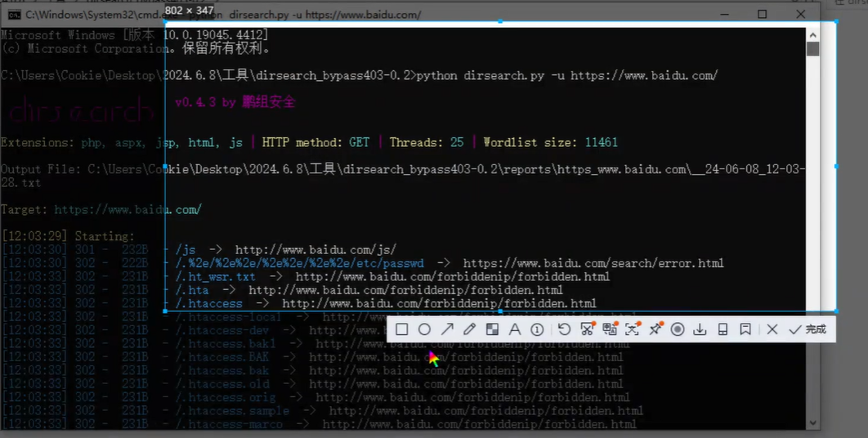The height and width of the screenshot is (438, 868).
Task: Click the 802 × 347 selection size label
Action: coord(190,11)
